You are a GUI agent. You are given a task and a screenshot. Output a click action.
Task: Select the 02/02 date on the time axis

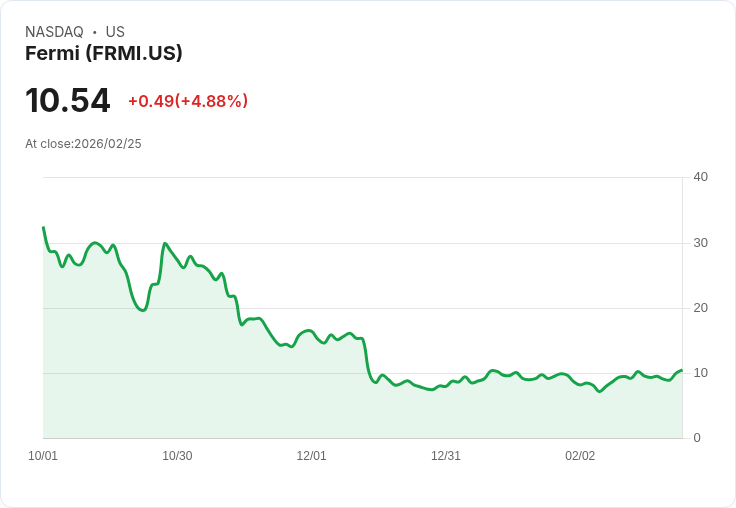tap(580, 456)
